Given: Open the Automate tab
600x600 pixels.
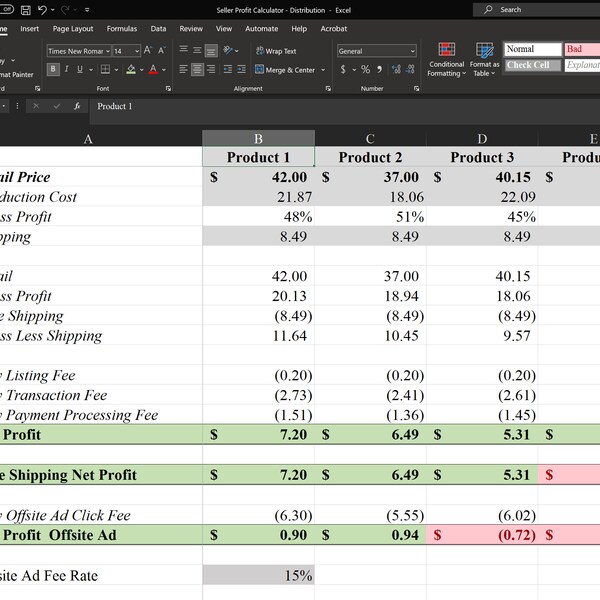Looking at the screenshot, I should (262, 29).
